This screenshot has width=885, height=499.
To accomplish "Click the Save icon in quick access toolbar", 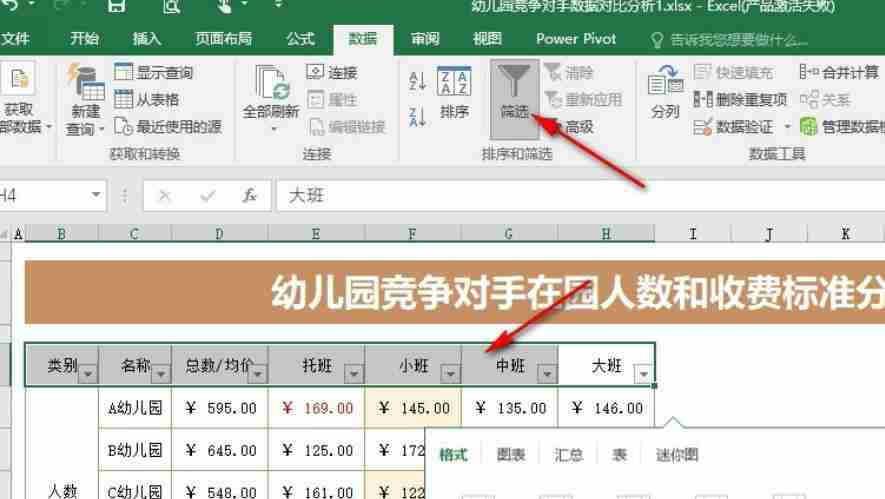I will [117, 7].
